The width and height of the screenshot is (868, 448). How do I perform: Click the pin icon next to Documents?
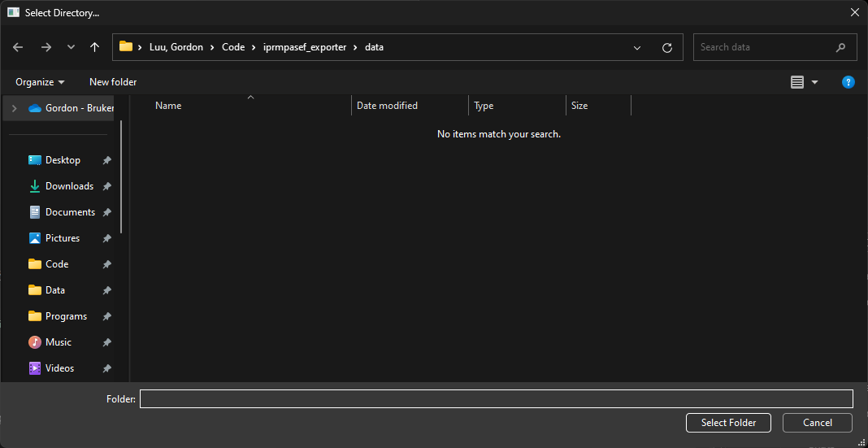(106, 213)
